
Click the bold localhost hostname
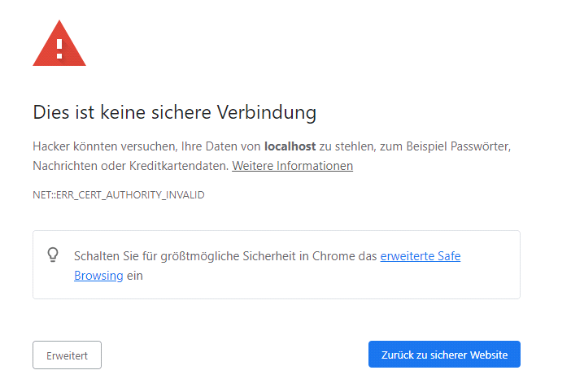(x=290, y=146)
